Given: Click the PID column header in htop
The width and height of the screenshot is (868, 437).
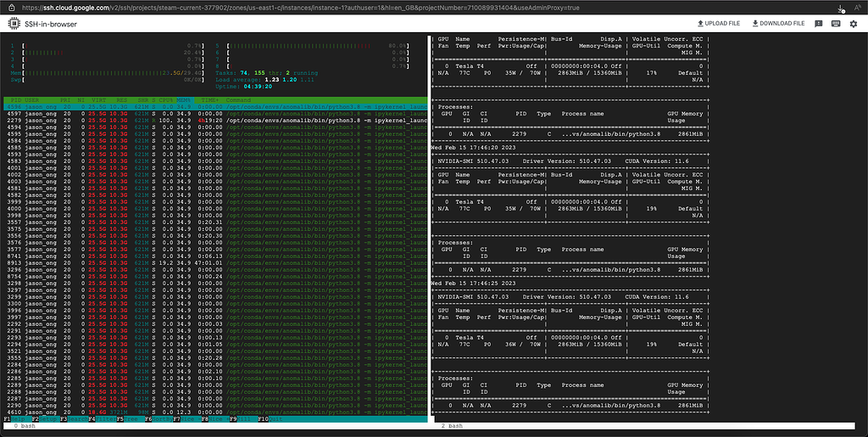Looking at the screenshot, I should pos(15,99).
